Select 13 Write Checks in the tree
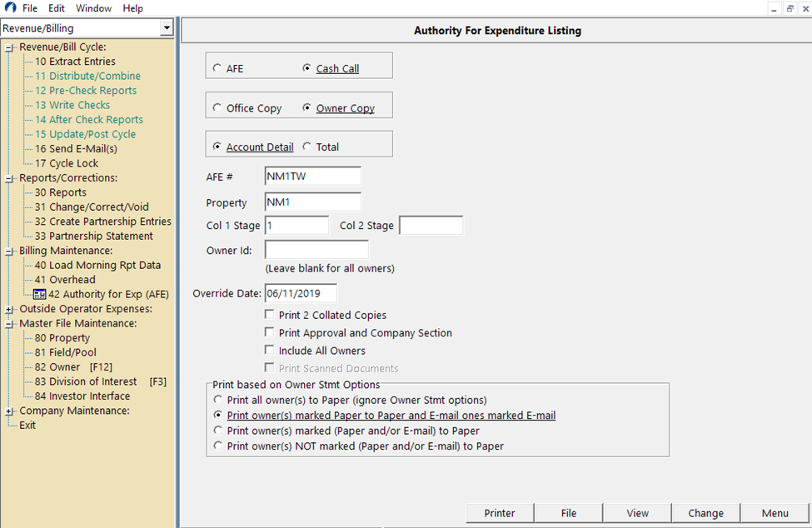This screenshot has width=812, height=528. (x=75, y=105)
